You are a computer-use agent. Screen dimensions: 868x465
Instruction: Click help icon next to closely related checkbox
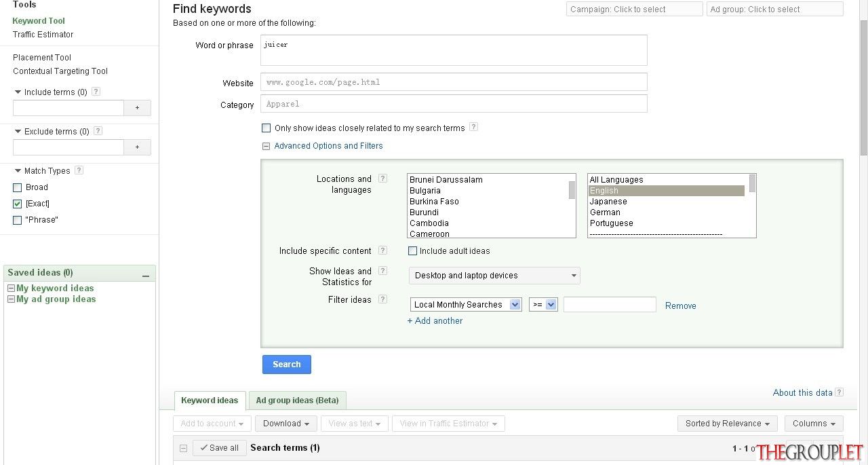coord(473,127)
